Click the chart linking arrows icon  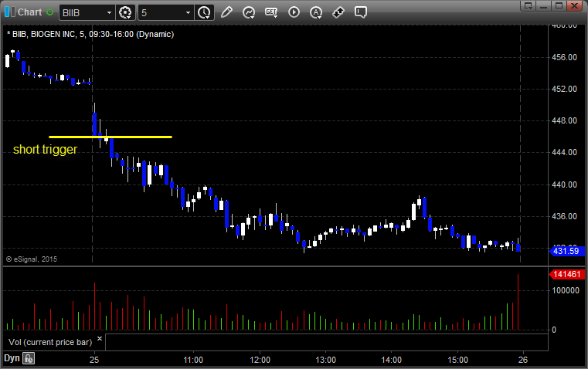click(x=338, y=12)
